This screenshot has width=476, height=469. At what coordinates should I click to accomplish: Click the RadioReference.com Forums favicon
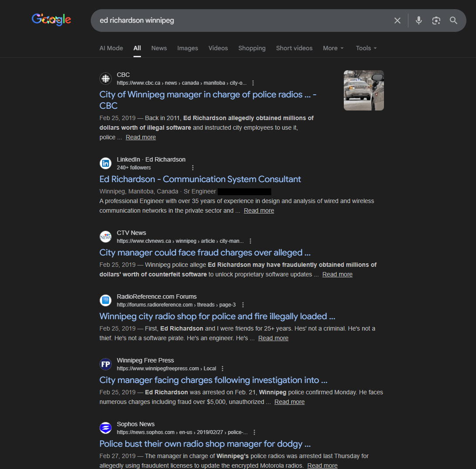coord(106,300)
